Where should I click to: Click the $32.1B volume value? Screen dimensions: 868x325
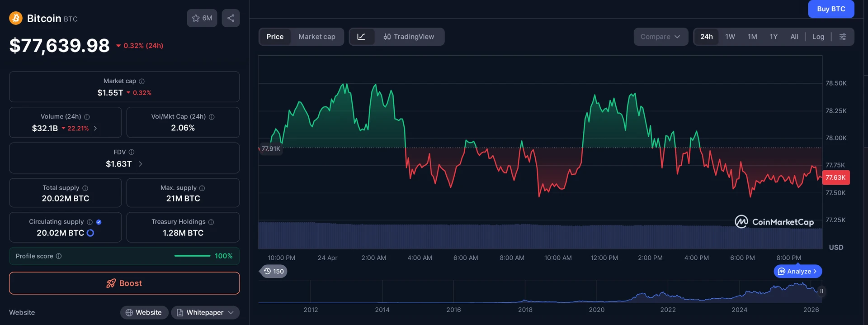pyautogui.click(x=45, y=129)
